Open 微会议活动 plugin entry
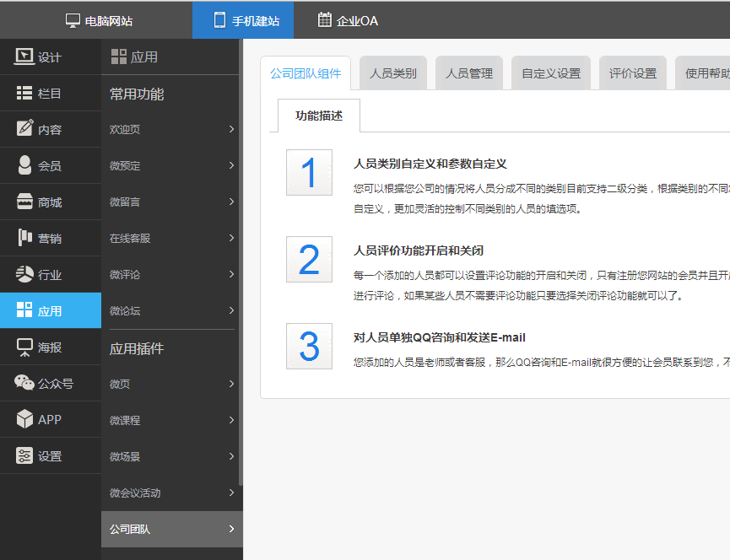 click(172, 493)
